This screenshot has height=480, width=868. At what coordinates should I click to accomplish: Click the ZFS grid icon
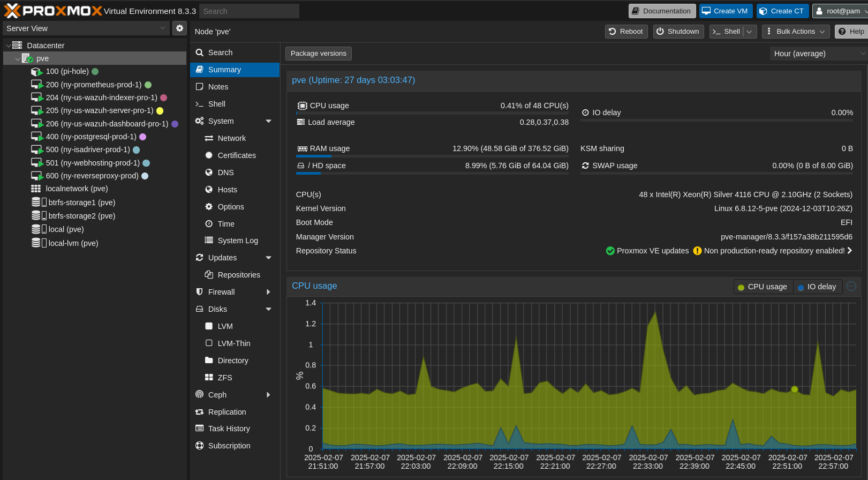[209, 378]
